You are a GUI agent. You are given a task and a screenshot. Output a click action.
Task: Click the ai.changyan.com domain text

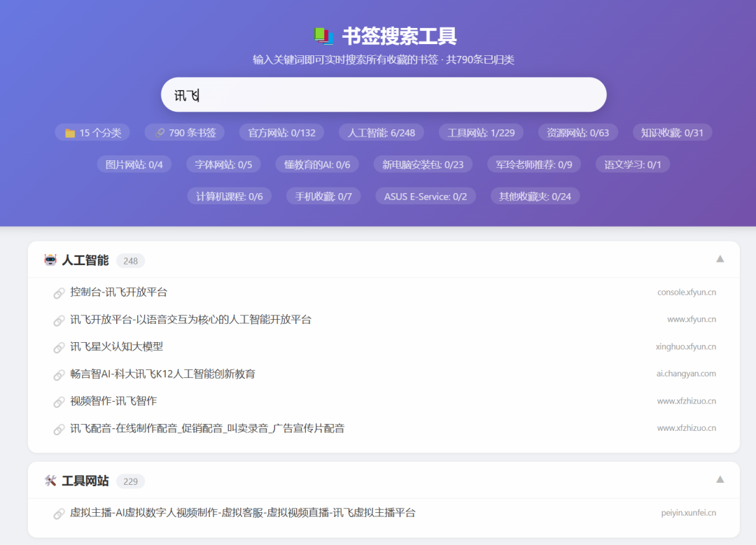[686, 374]
